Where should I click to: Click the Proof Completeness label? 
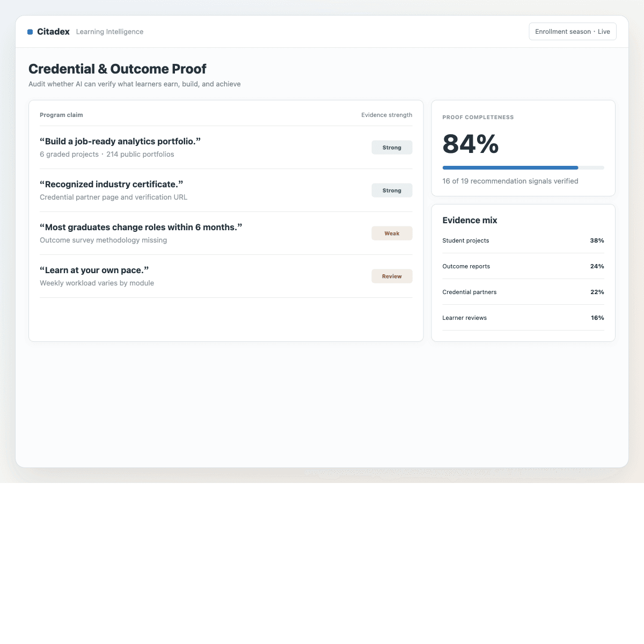coord(478,117)
